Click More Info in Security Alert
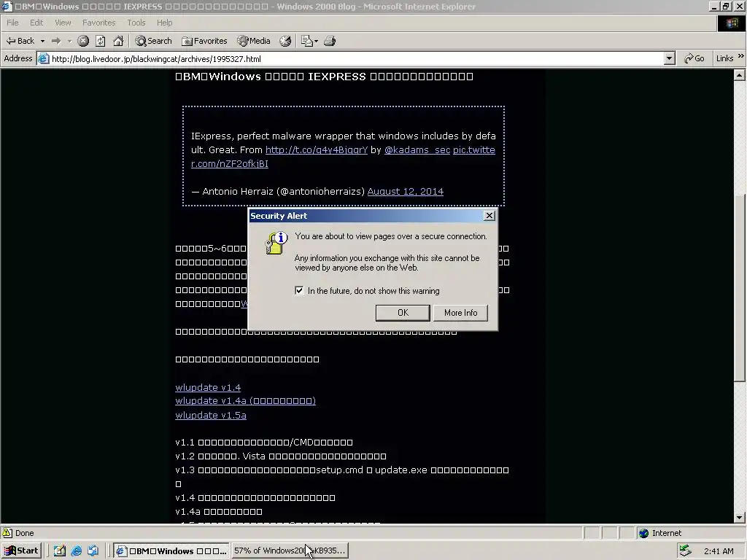The height and width of the screenshot is (560, 747). click(x=460, y=312)
